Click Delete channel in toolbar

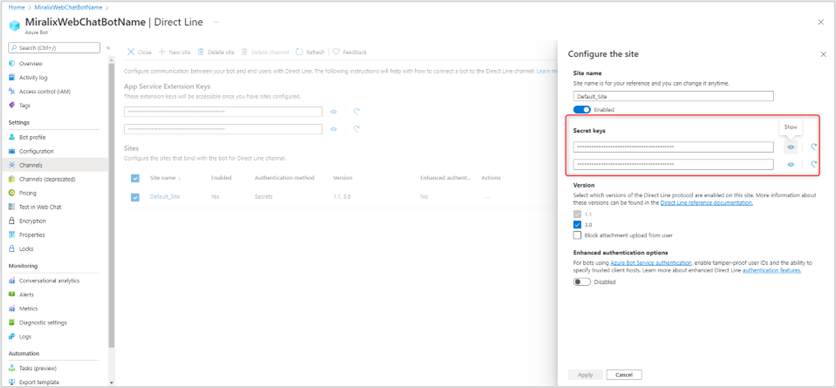[x=265, y=52]
